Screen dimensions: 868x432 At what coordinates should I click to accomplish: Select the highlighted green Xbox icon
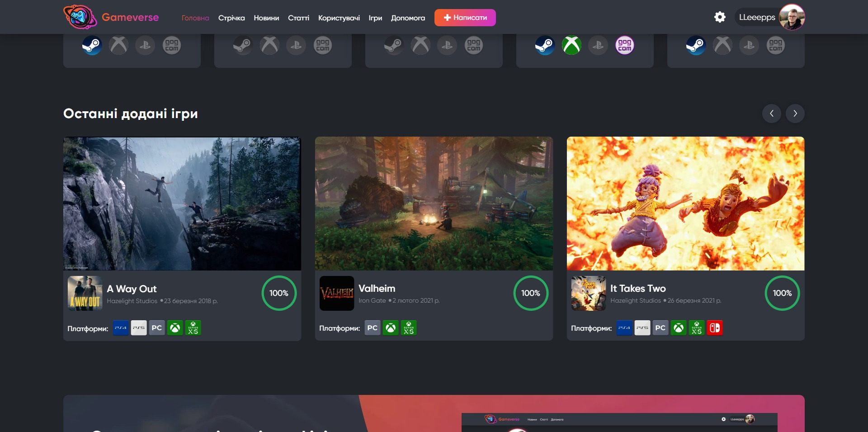tap(571, 45)
